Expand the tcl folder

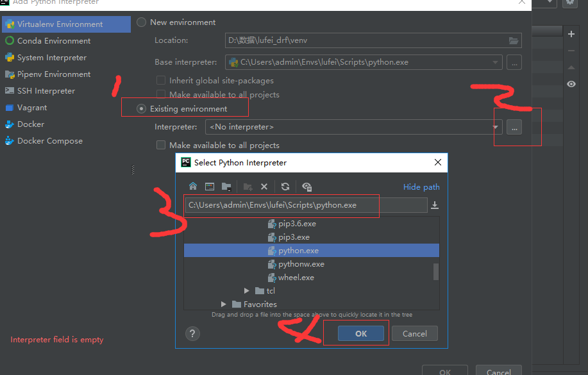[246, 290]
